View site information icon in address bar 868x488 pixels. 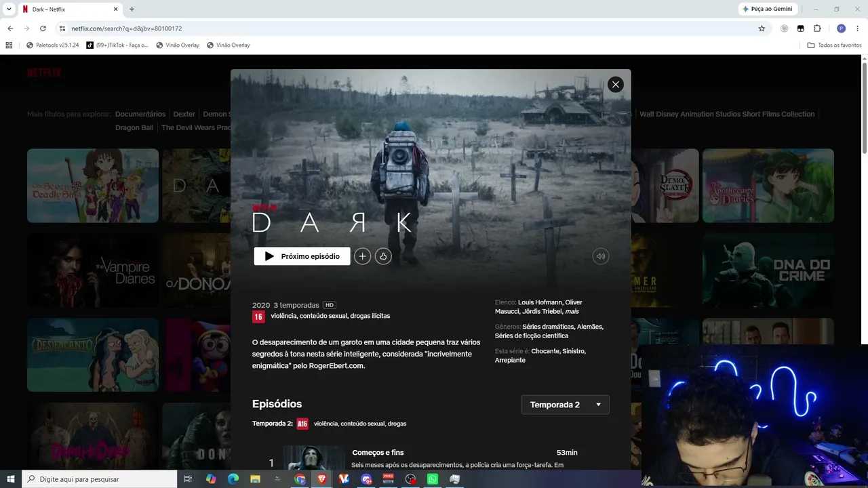click(x=62, y=28)
